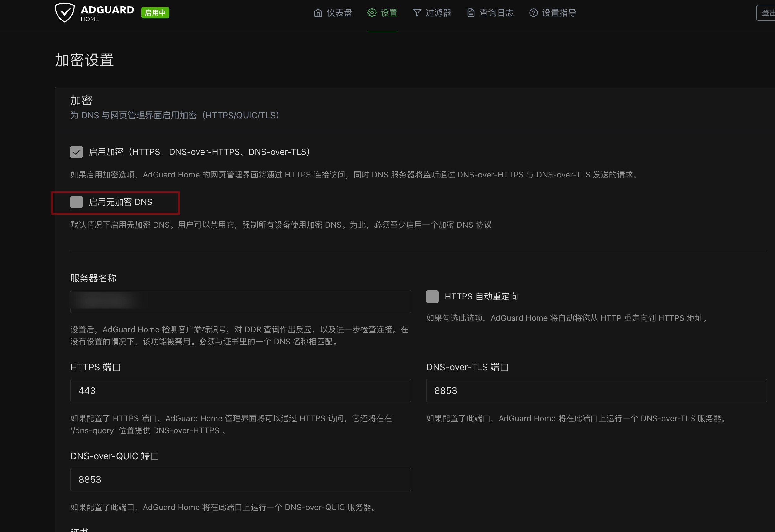Click the document icon beside 查询日志
Image resolution: width=775 pixels, height=532 pixels.
[x=470, y=13]
